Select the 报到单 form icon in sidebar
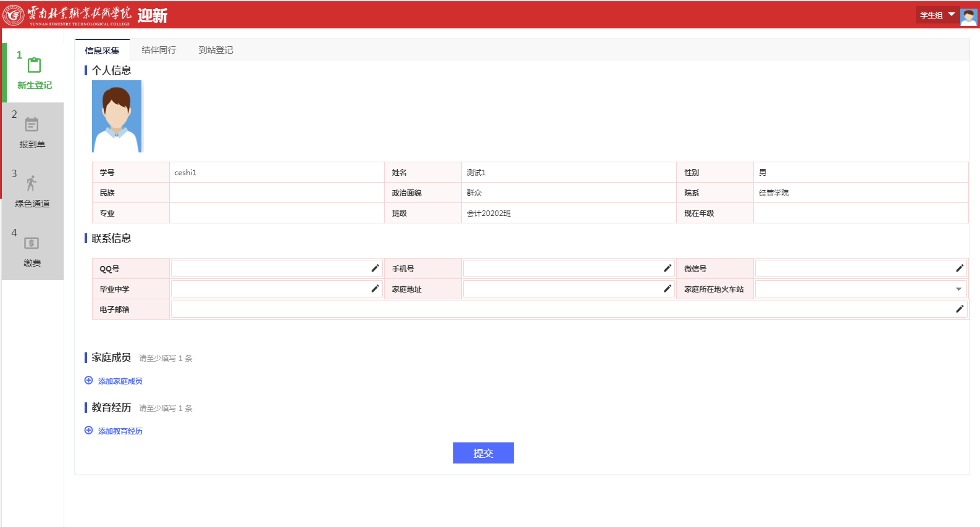The image size is (980, 527). pyautogui.click(x=32, y=125)
